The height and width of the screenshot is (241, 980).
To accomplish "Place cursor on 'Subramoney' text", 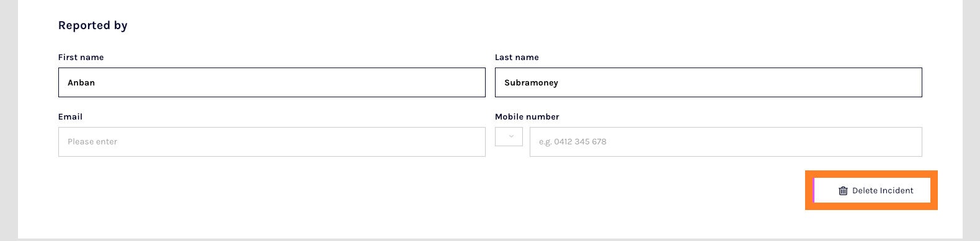I will tap(531, 82).
